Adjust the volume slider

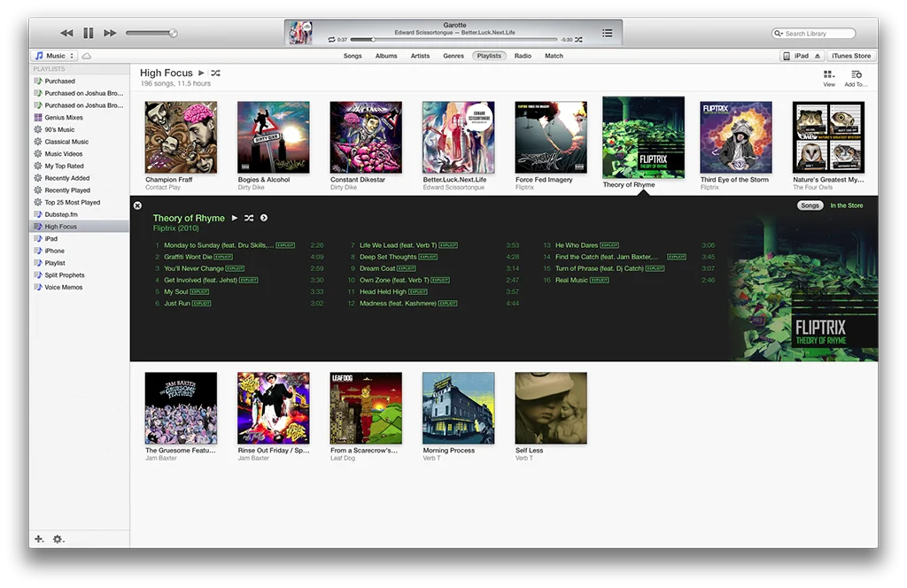click(x=151, y=33)
